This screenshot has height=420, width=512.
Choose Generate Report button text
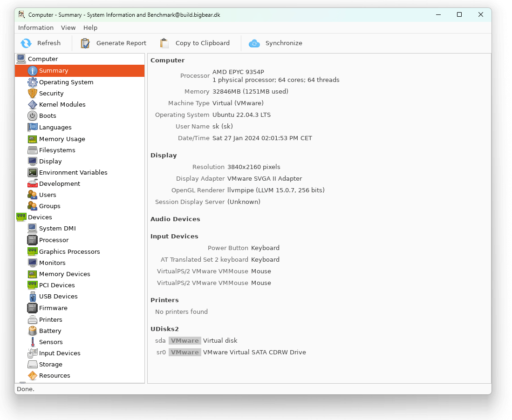[x=121, y=43]
